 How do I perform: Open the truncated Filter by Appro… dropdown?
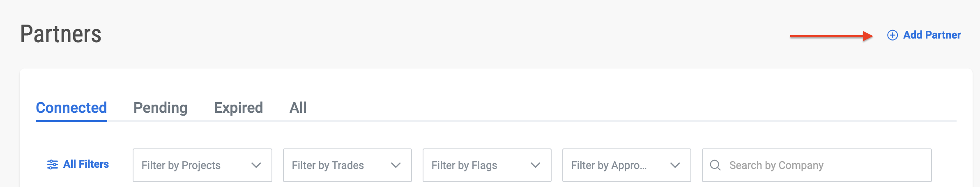[x=627, y=165]
